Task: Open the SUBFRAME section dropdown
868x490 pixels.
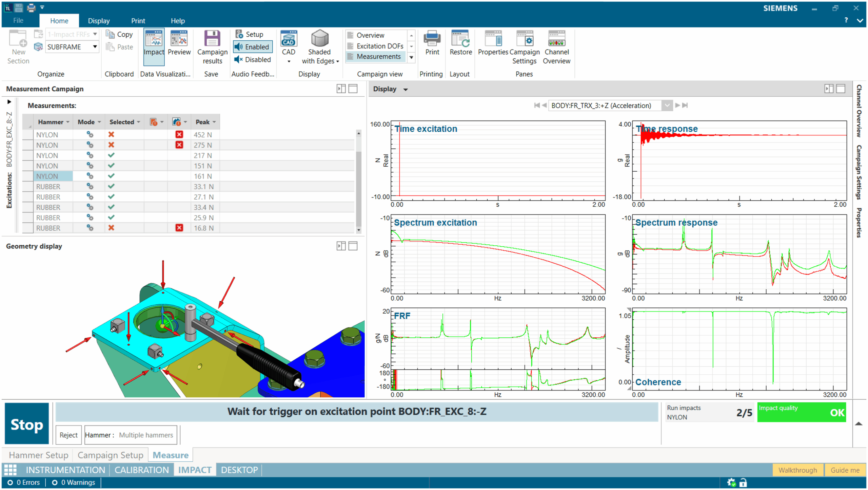Action: (x=95, y=47)
